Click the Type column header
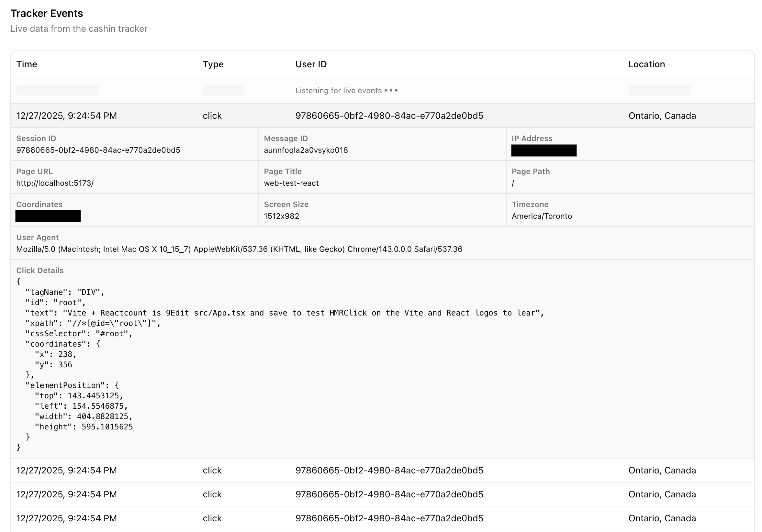The height and width of the screenshot is (532, 762). pos(213,64)
